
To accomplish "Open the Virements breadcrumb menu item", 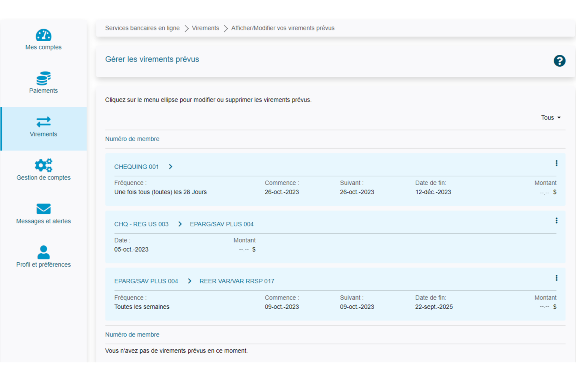I will (205, 28).
